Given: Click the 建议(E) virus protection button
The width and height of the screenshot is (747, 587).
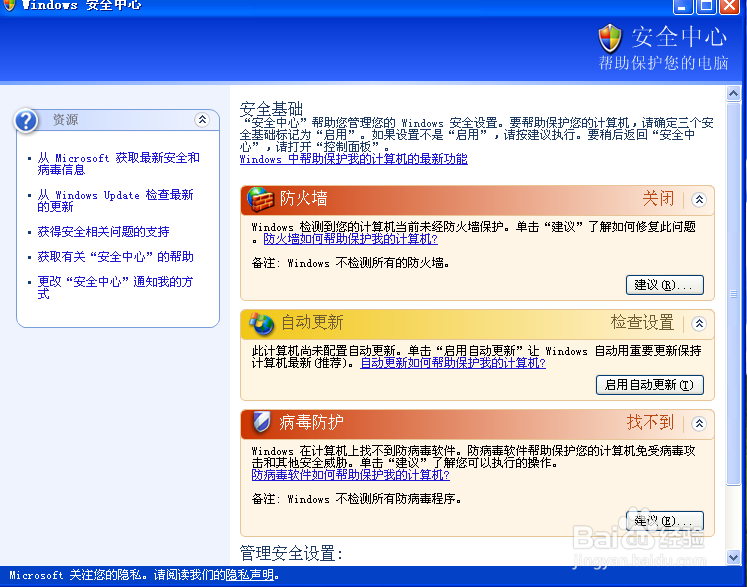Looking at the screenshot, I should click(x=665, y=521).
